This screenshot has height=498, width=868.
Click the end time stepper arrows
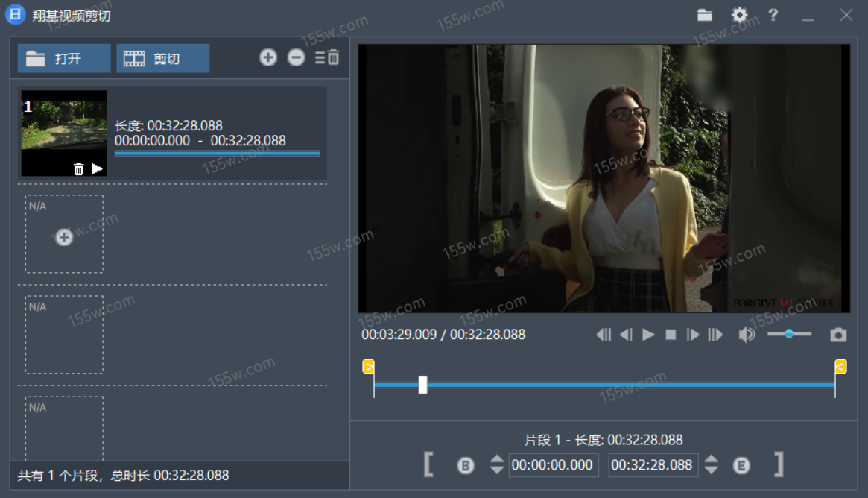712,465
